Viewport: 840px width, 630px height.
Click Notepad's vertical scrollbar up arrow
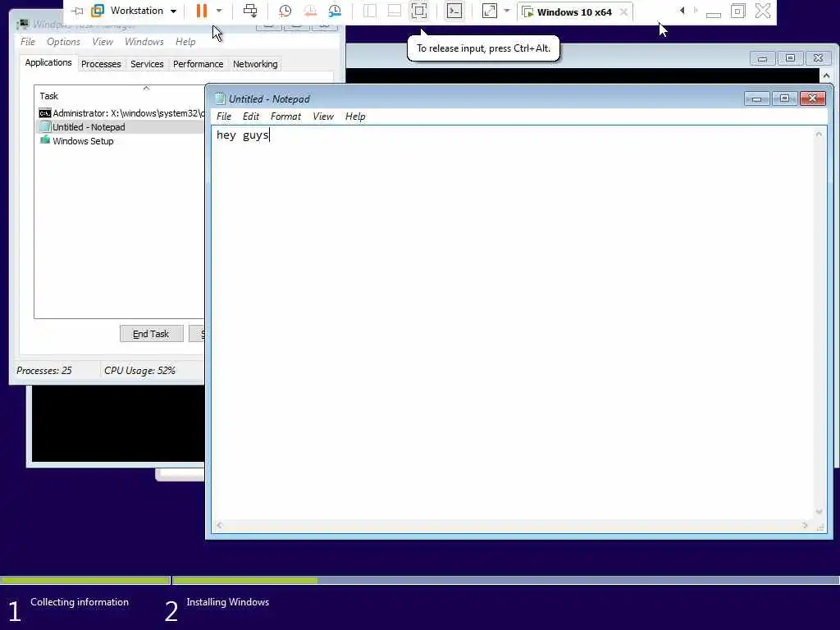point(819,134)
